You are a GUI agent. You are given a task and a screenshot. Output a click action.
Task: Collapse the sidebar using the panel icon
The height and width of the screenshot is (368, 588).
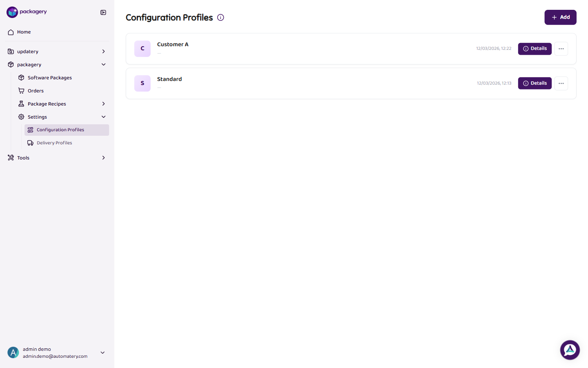(x=103, y=12)
